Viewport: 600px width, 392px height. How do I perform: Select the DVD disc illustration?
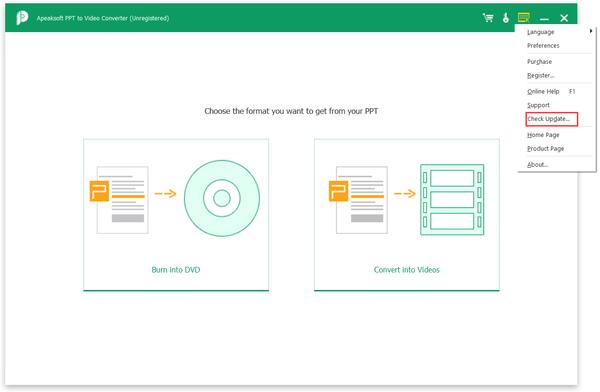(222, 198)
